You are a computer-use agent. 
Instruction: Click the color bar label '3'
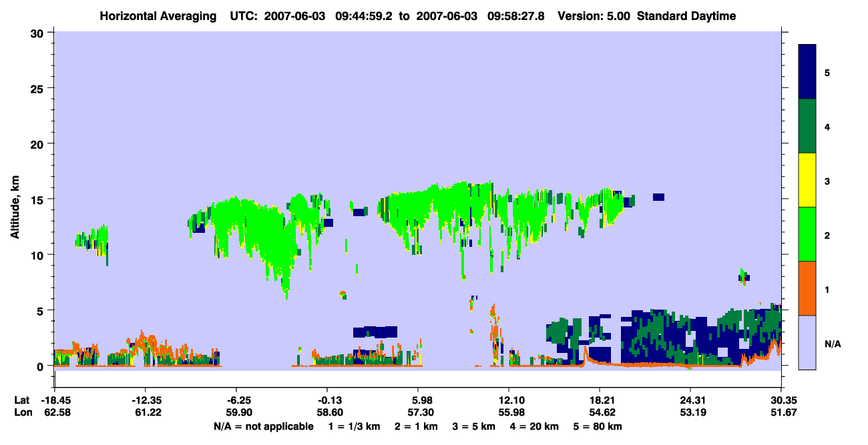click(x=827, y=180)
